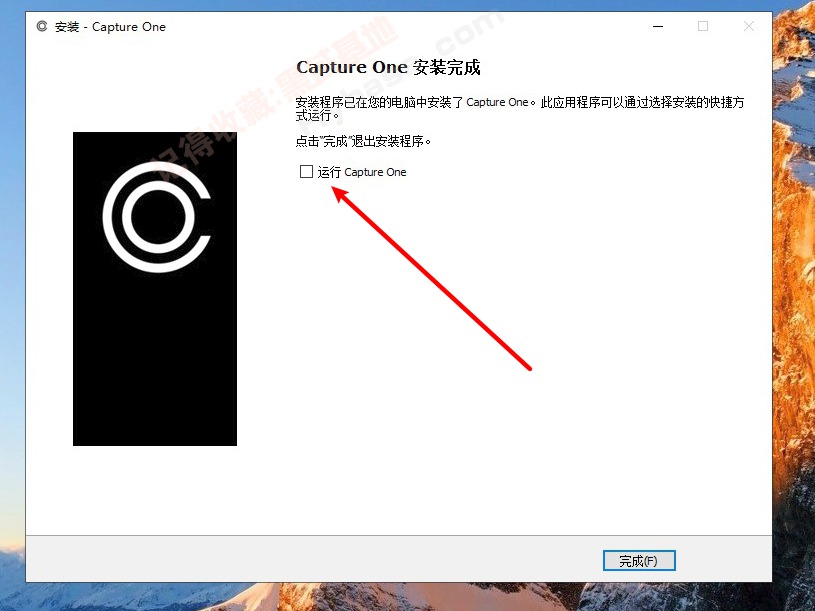The height and width of the screenshot is (611, 815).
Task: Click the 安装 - Capture One window title
Action: [x=110, y=27]
